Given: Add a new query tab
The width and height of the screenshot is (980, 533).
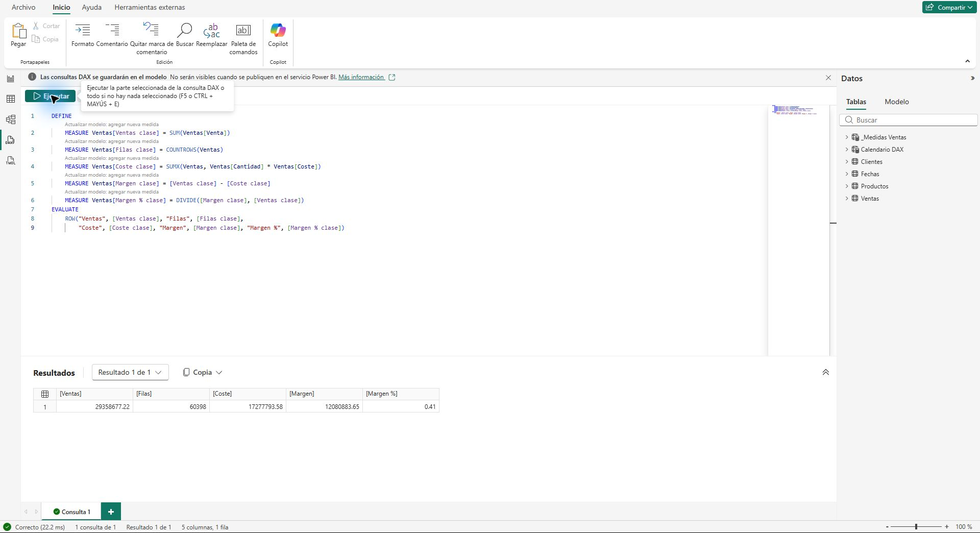Looking at the screenshot, I should (111, 512).
